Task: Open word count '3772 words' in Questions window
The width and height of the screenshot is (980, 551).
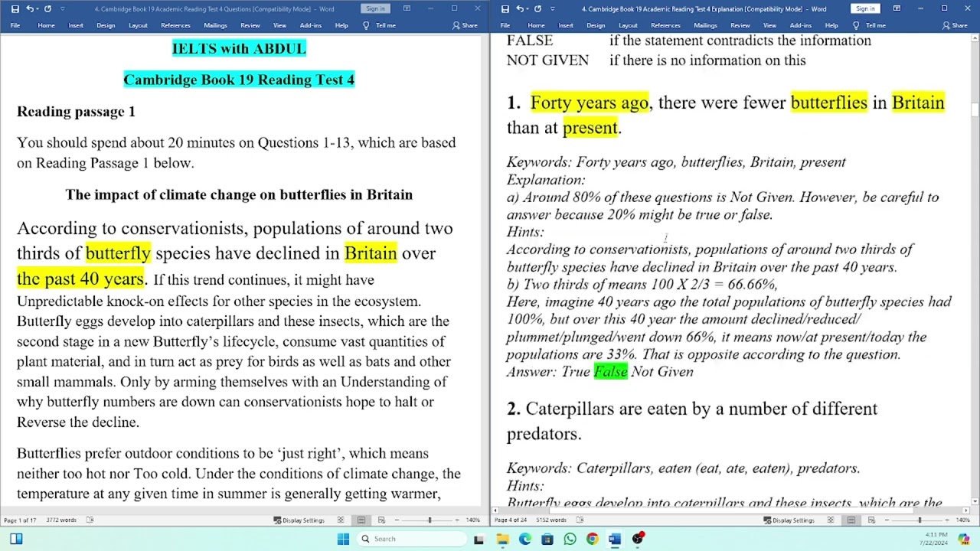Action: (x=61, y=520)
